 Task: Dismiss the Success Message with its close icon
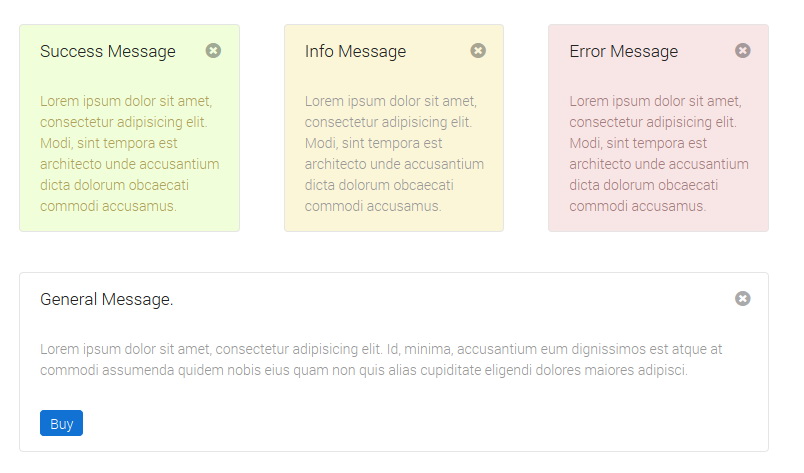(213, 51)
